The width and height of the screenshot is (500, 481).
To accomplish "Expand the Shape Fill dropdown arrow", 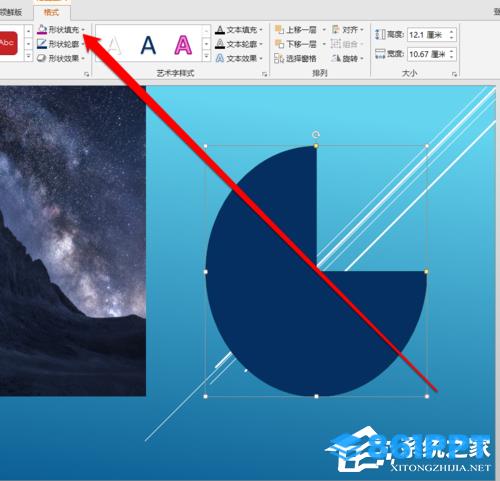I will [x=83, y=30].
